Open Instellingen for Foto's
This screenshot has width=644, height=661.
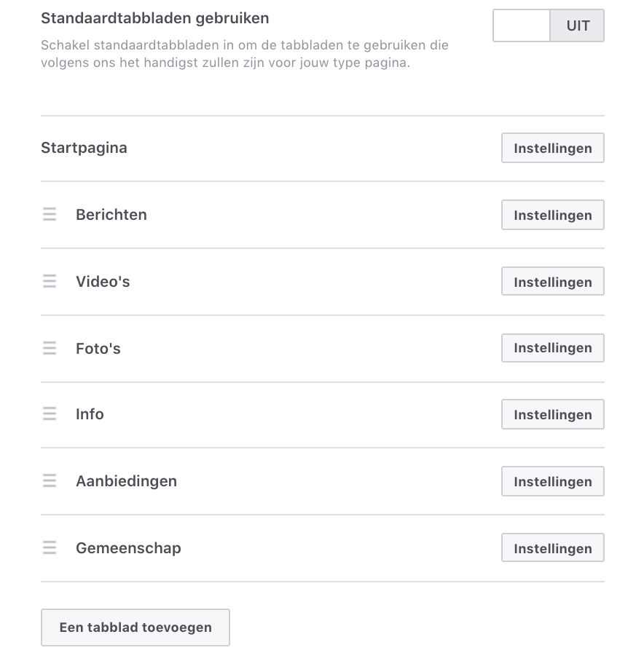552,348
